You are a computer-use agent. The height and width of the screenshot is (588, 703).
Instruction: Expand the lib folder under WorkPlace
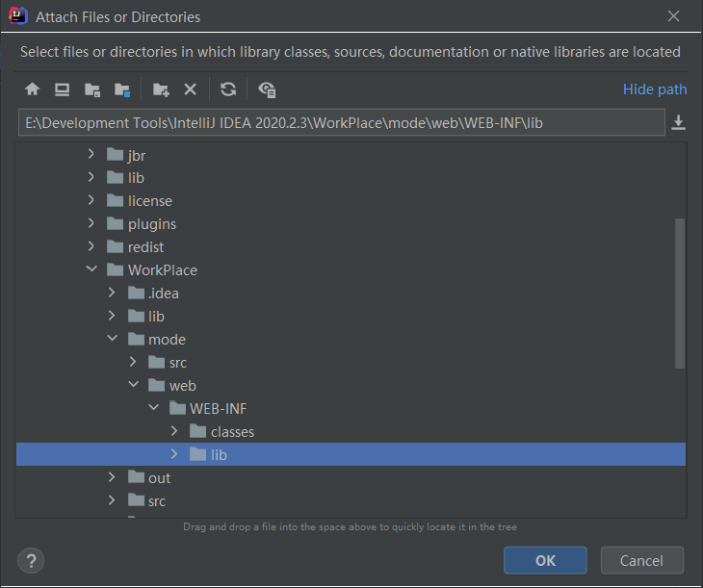pyautogui.click(x=112, y=316)
